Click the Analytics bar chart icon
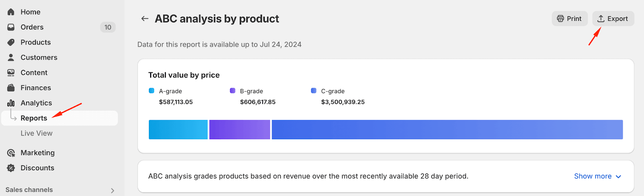The width and height of the screenshot is (644, 196). coord(11,103)
